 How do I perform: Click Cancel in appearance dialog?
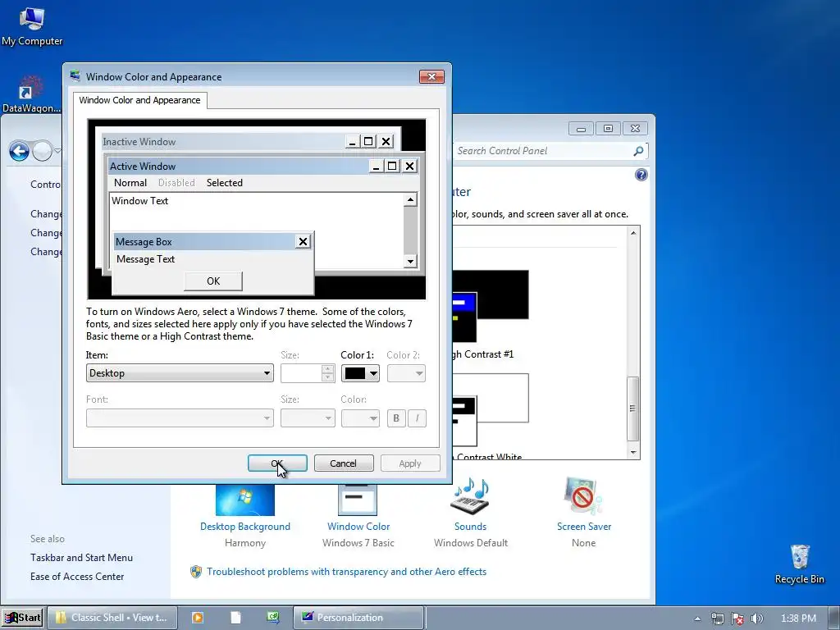pyautogui.click(x=344, y=463)
